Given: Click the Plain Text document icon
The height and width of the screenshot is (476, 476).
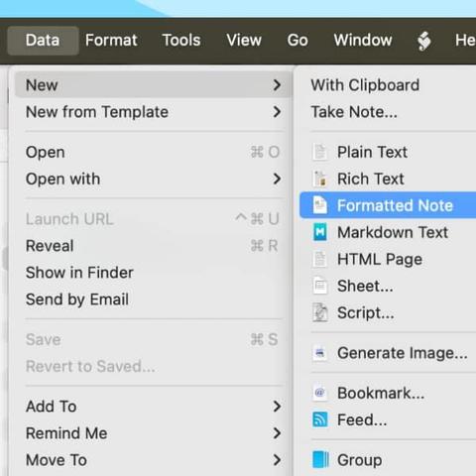Looking at the screenshot, I should [319, 153].
